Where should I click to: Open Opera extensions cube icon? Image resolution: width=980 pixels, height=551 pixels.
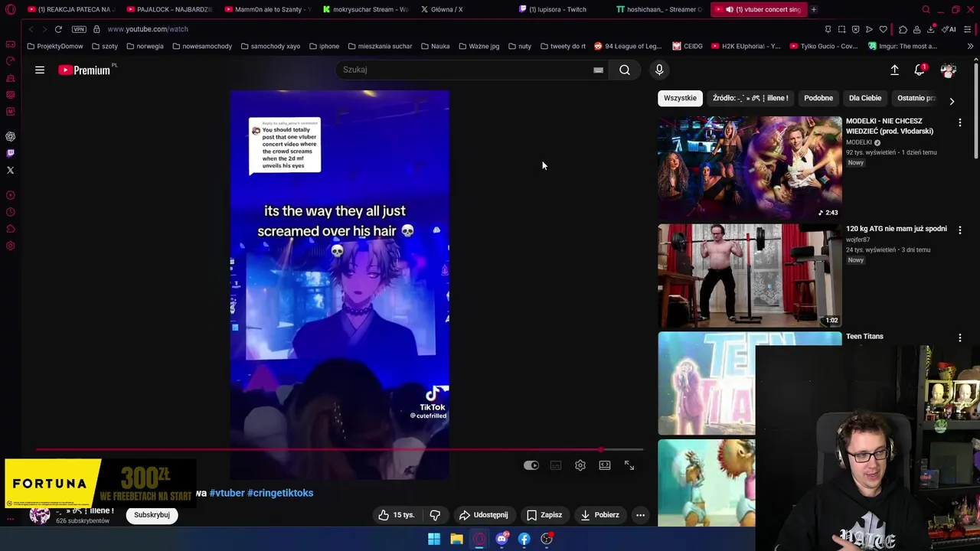coord(903,29)
